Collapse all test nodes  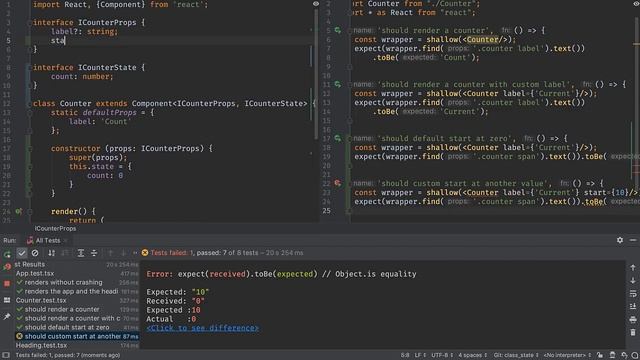coord(94,253)
